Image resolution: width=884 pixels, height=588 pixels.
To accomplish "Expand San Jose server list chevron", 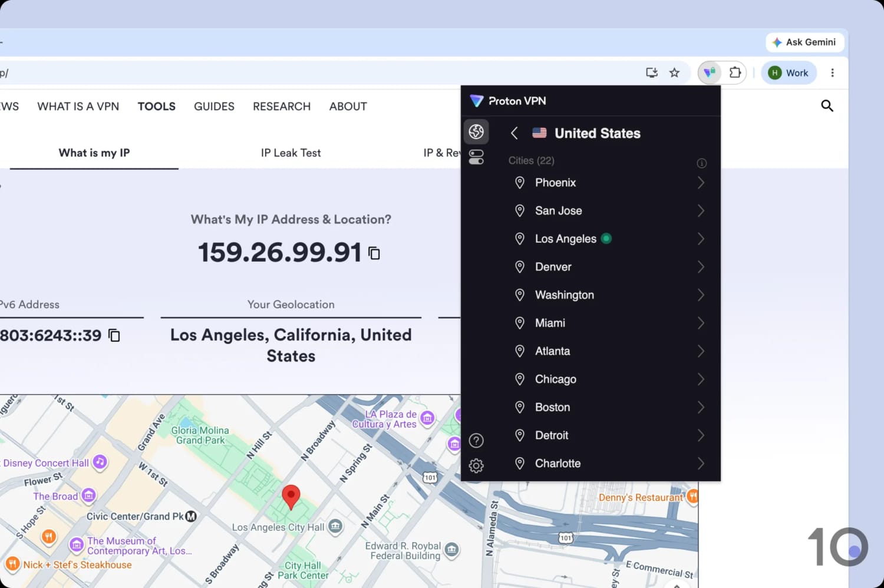I will (701, 211).
